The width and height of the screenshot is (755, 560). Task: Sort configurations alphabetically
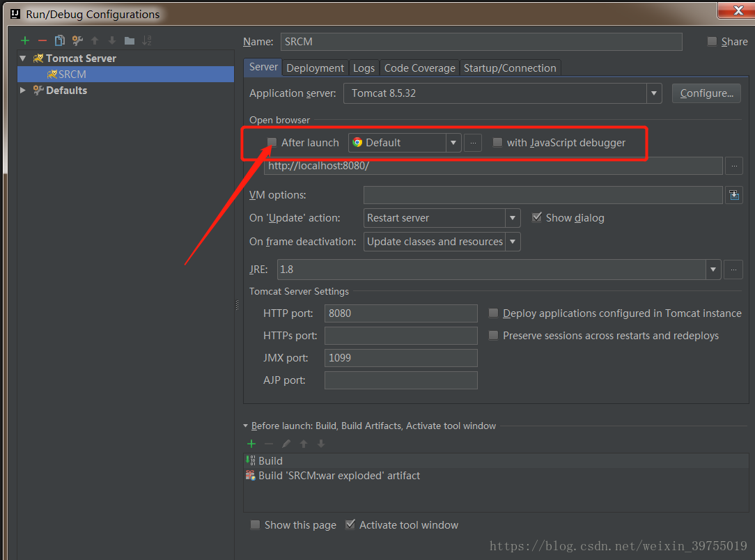coord(147,40)
